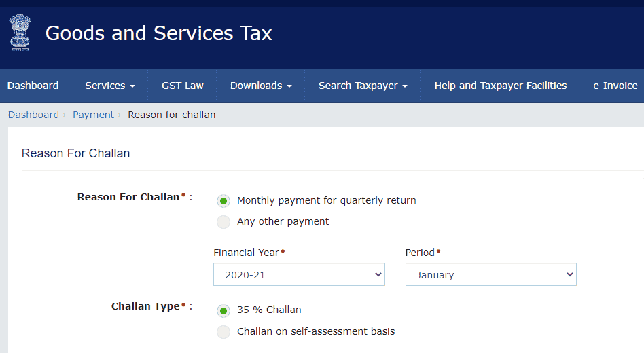Click the Search Taxpayer caret arrow
This screenshot has height=353, width=644.
coord(405,86)
